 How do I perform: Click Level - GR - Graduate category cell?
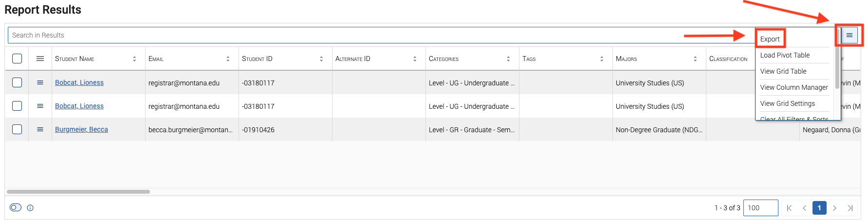[x=472, y=130]
